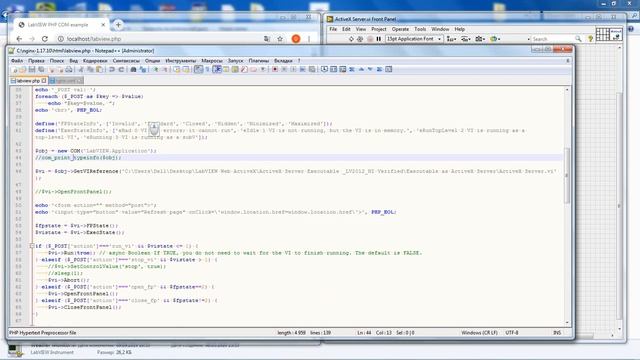Go back in Chrome browser

19,39
